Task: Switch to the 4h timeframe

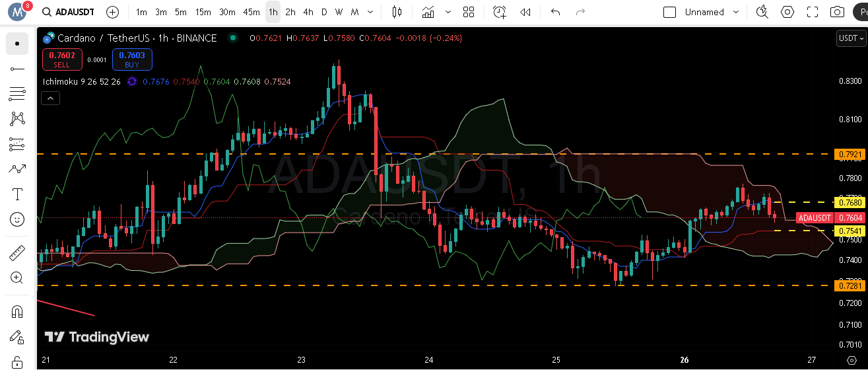Action: click(308, 12)
